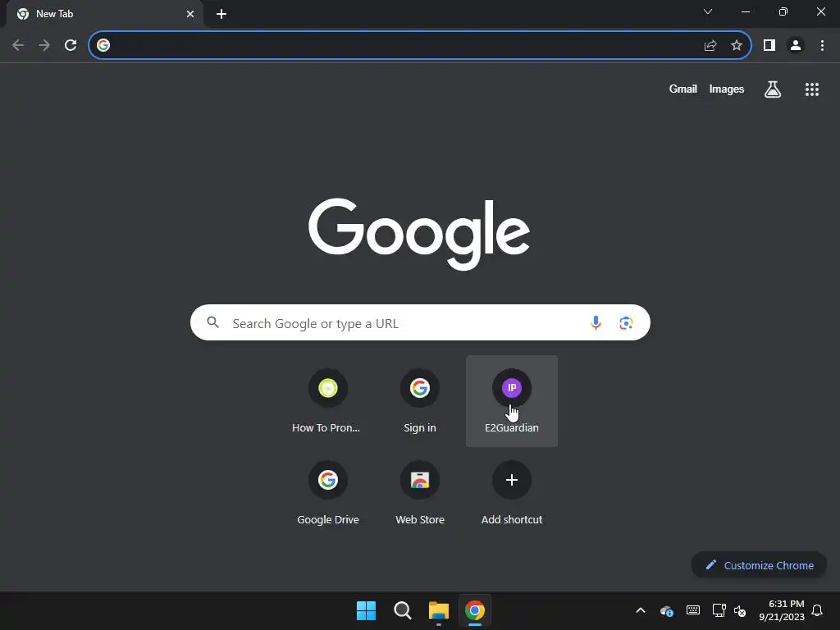Click the network display tray icon

pyautogui.click(x=719, y=610)
